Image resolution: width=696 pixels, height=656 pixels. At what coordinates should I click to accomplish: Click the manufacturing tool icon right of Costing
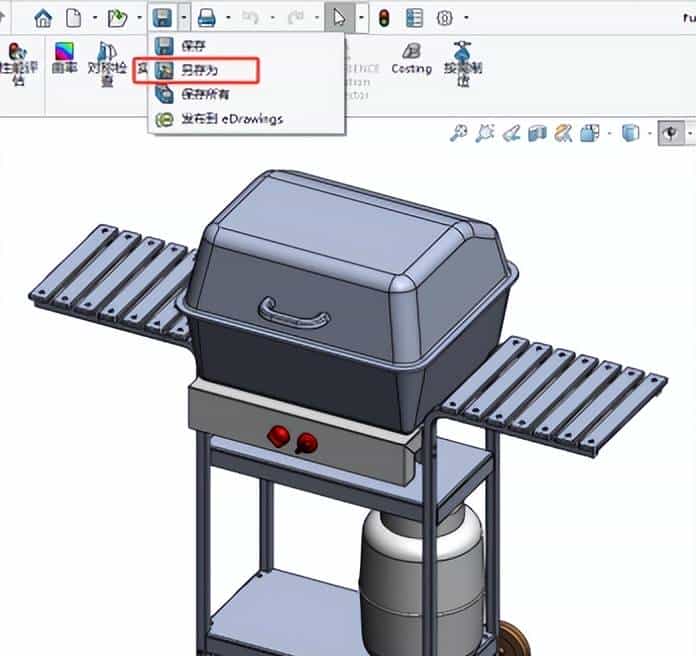click(x=463, y=63)
